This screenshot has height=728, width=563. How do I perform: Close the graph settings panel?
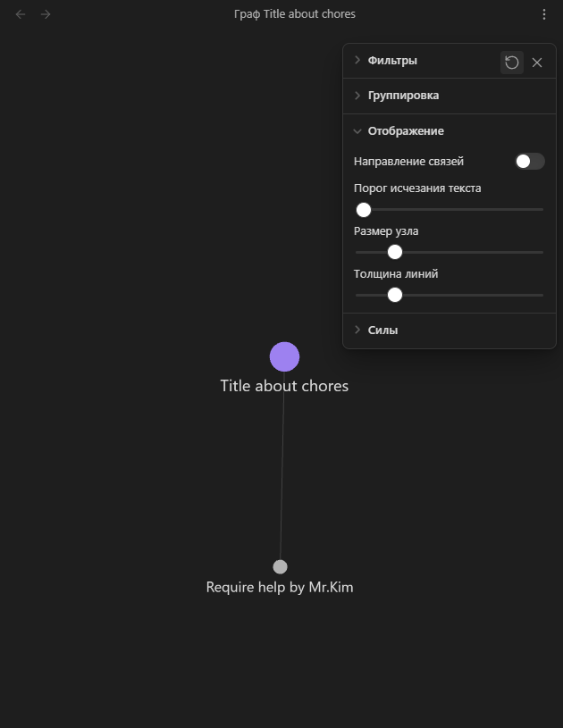(x=537, y=63)
